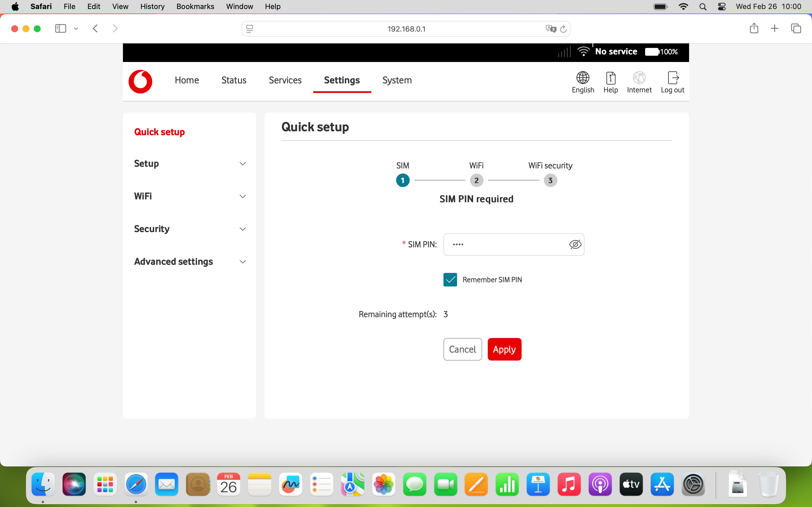Open the English language selector
The image size is (812, 507).
[583, 82]
